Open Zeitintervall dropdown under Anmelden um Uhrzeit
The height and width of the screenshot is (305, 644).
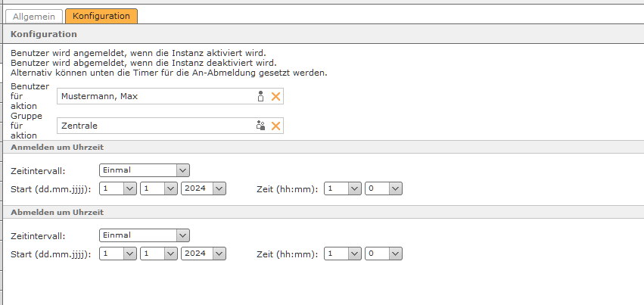pos(144,170)
